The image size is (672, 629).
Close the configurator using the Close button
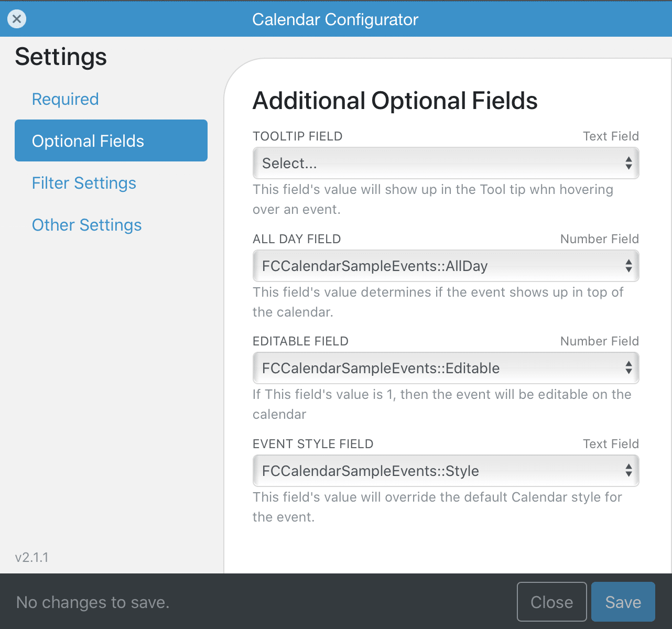point(551,602)
